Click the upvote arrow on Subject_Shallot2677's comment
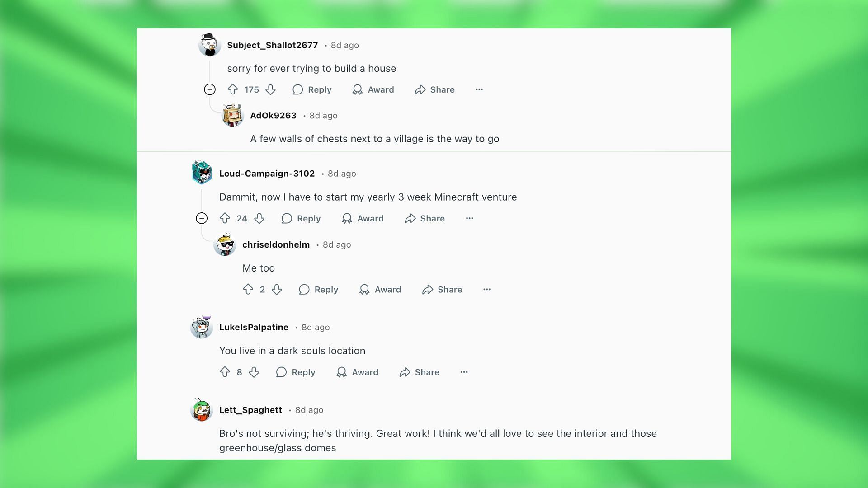Image resolution: width=868 pixels, height=488 pixels. 232,89
